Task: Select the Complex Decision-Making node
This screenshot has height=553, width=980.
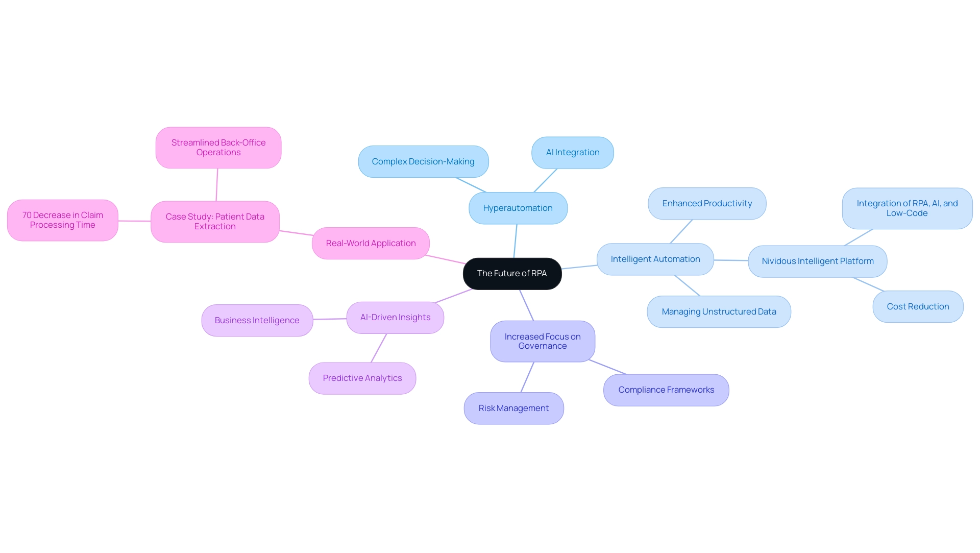Action: (x=423, y=161)
